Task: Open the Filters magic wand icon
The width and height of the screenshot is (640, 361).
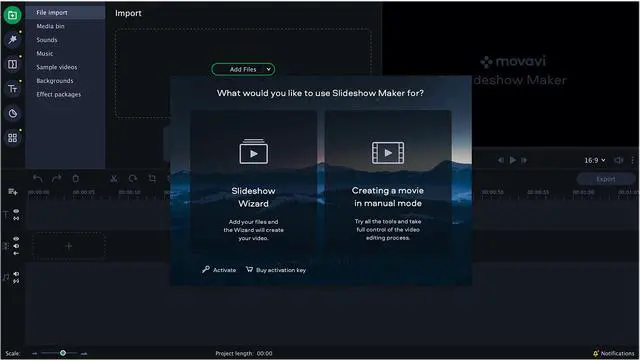Action: (x=13, y=40)
